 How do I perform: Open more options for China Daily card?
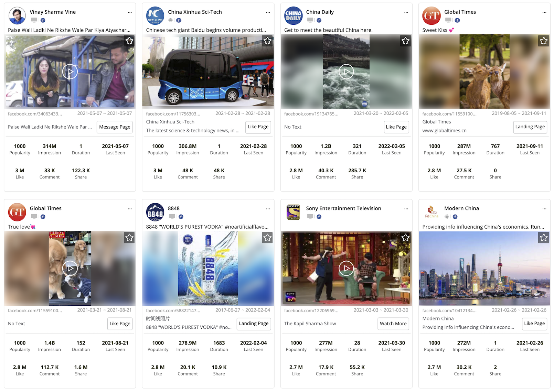point(406,12)
